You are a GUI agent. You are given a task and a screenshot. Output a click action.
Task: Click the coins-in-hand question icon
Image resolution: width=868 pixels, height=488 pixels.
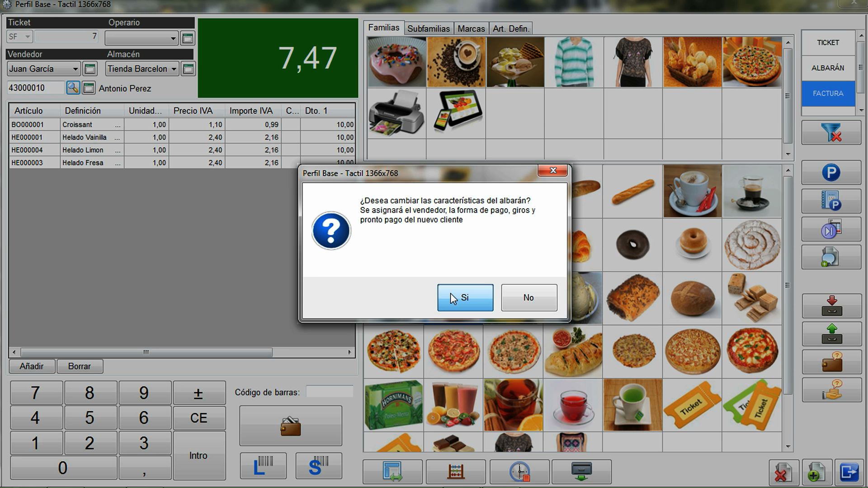tap(831, 390)
